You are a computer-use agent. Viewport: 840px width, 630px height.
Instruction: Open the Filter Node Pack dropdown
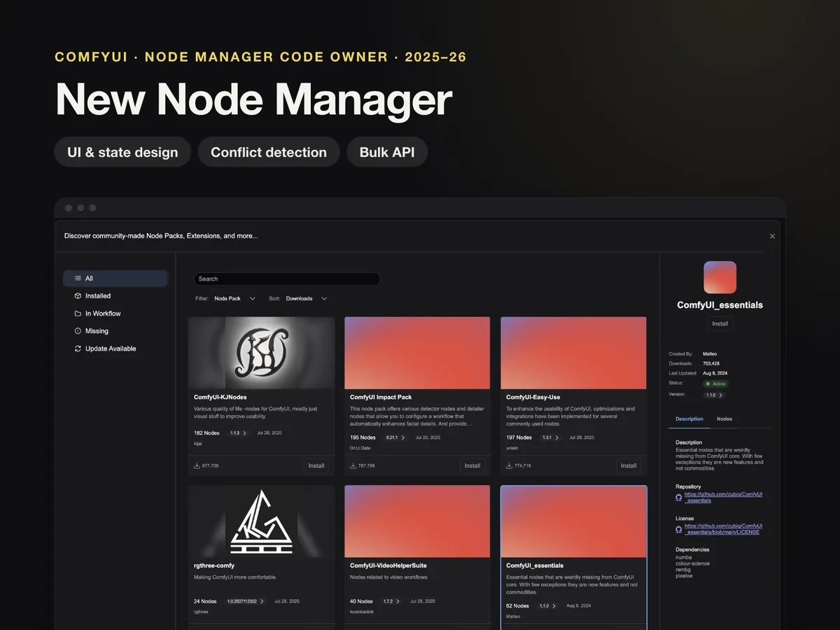point(234,299)
